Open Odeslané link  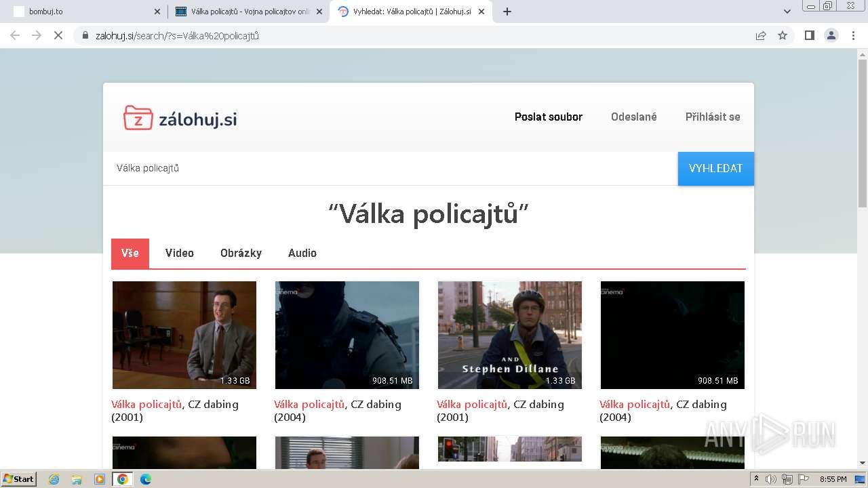[634, 117]
